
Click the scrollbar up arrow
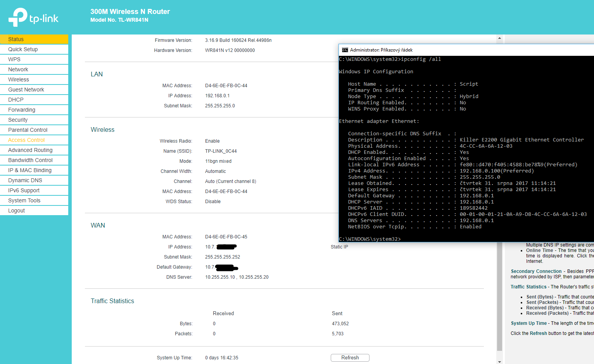click(x=499, y=38)
